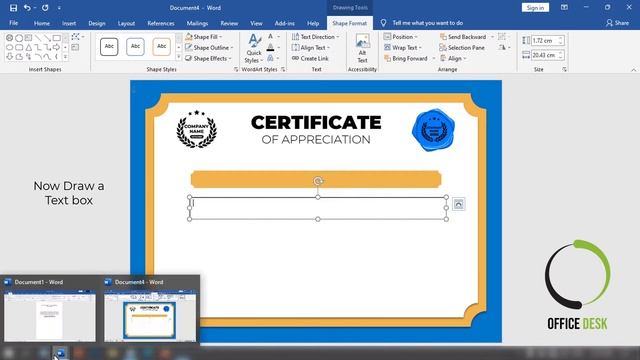Open Ribbon Display Options icon
640x360 pixels.
(x=564, y=7)
